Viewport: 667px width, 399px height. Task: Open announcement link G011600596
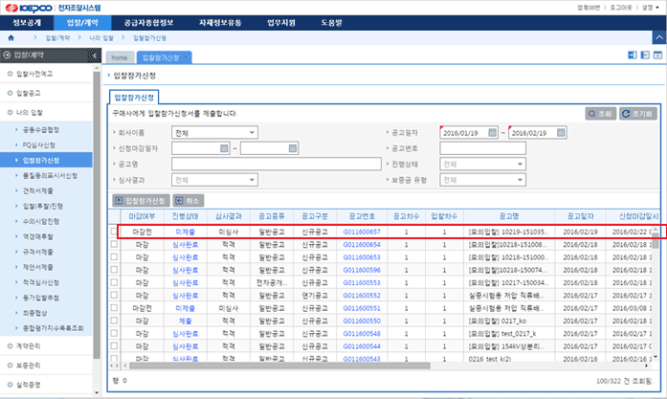click(362, 270)
